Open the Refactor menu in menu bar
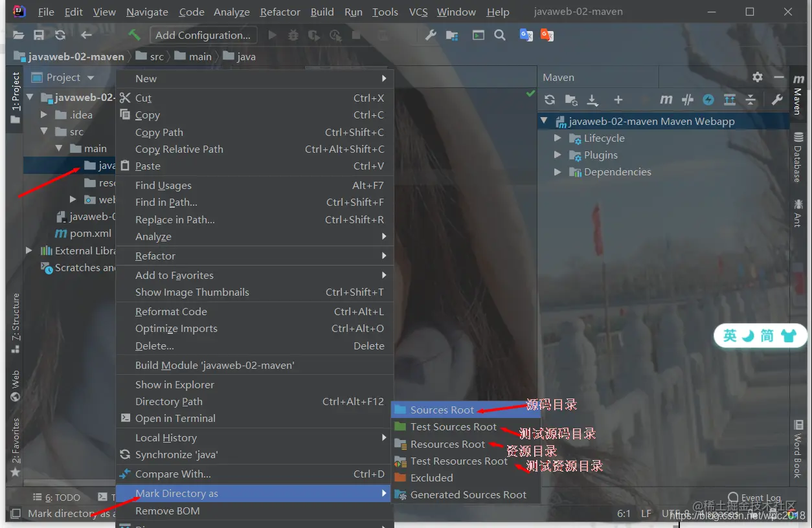Image resolution: width=812 pixels, height=528 pixels. pos(280,12)
